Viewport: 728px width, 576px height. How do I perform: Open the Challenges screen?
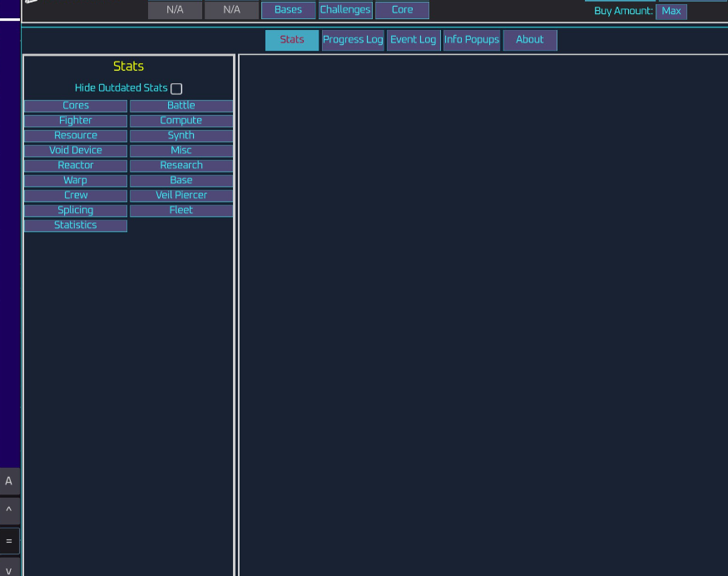344,10
